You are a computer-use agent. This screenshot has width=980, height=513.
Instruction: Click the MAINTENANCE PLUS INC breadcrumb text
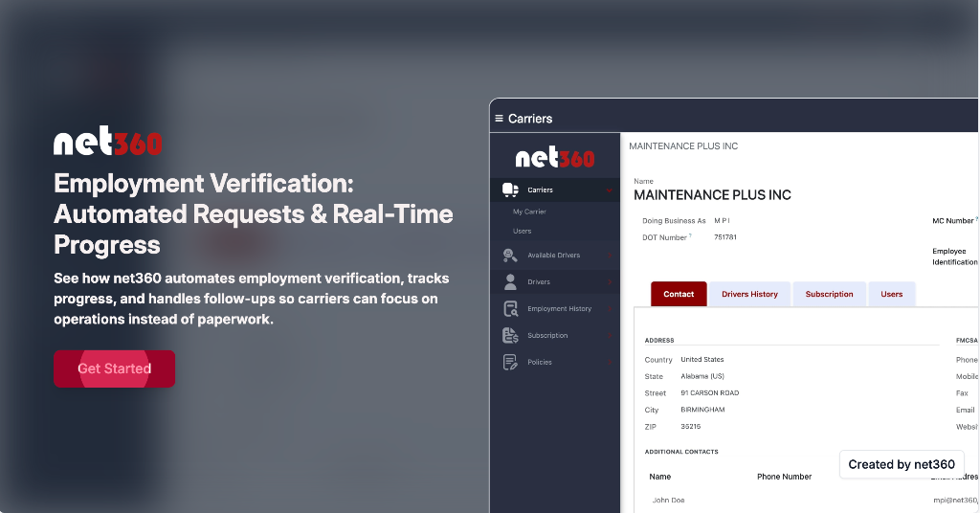(683, 146)
